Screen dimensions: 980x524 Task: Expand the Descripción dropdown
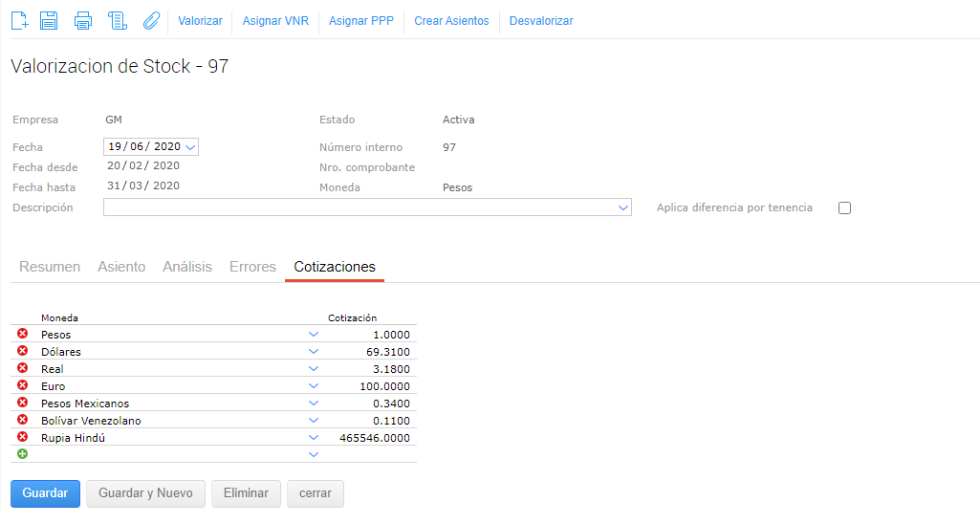click(623, 207)
